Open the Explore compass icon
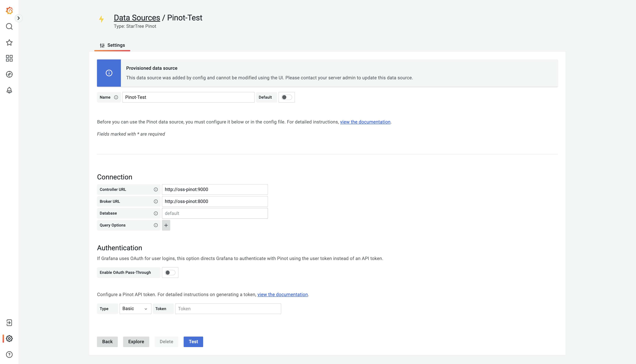 (9, 74)
